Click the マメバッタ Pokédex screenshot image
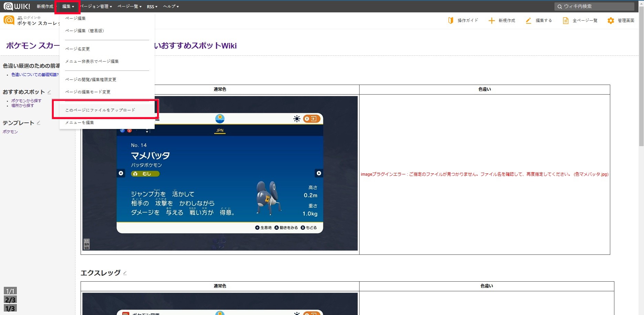Image resolution: width=644 pixels, height=315 pixels. [x=220, y=173]
